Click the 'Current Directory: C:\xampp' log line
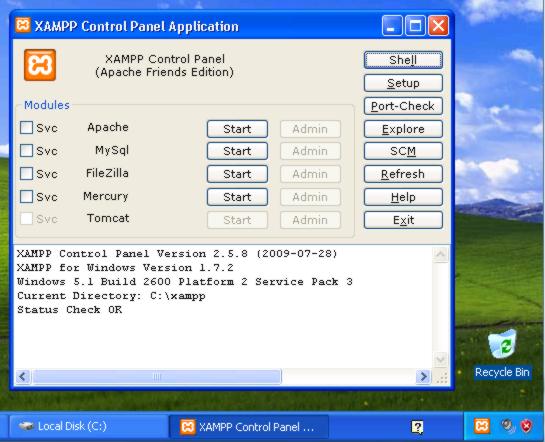Viewport: 545px width, 442px height. pyautogui.click(x=111, y=296)
